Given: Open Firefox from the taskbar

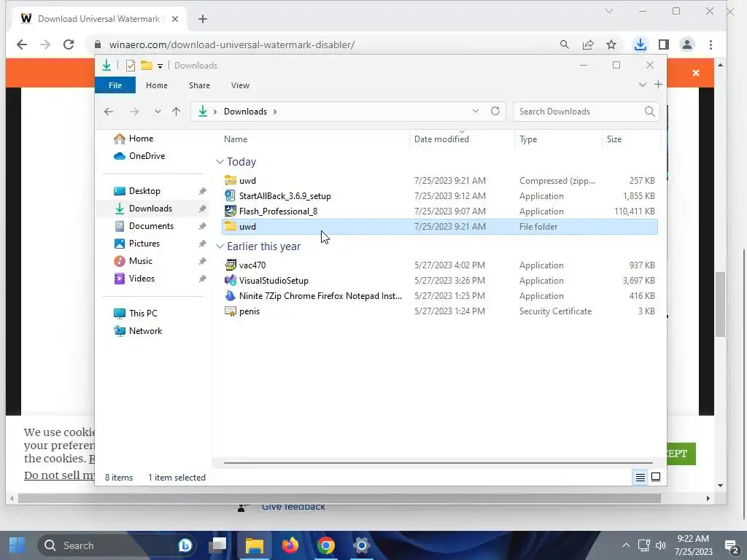Looking at the screenshot, I should point(290,545).
